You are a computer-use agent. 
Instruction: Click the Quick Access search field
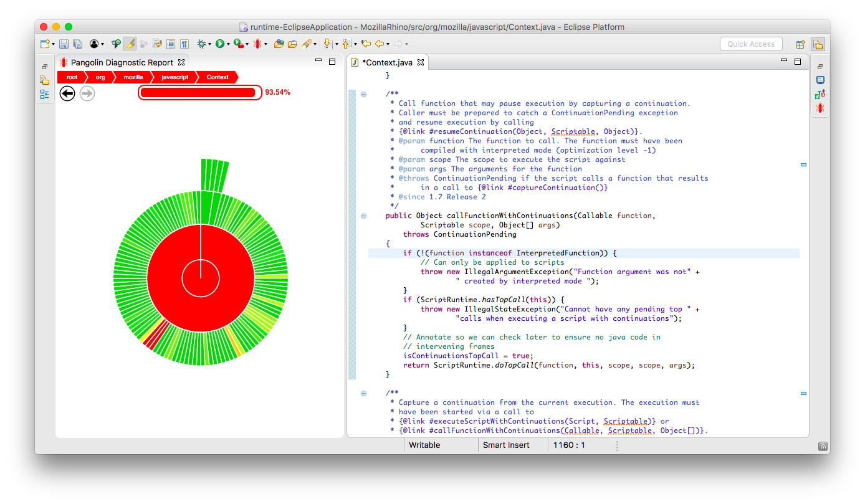click(x=750, y=44)
